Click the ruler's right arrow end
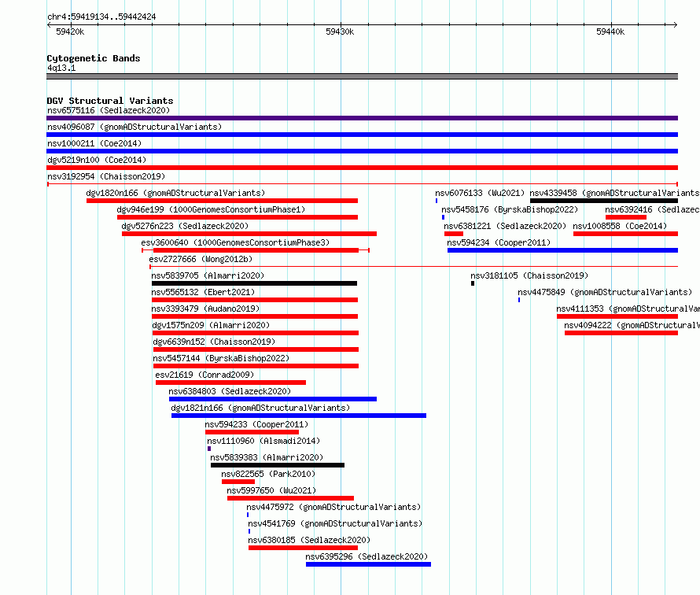700x595 pixels. click(675, 24)
